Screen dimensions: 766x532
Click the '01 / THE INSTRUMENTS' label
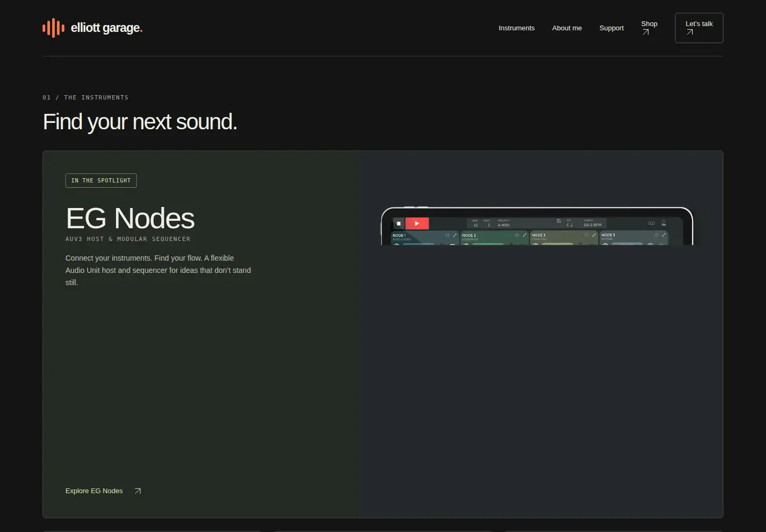point(86,98)
